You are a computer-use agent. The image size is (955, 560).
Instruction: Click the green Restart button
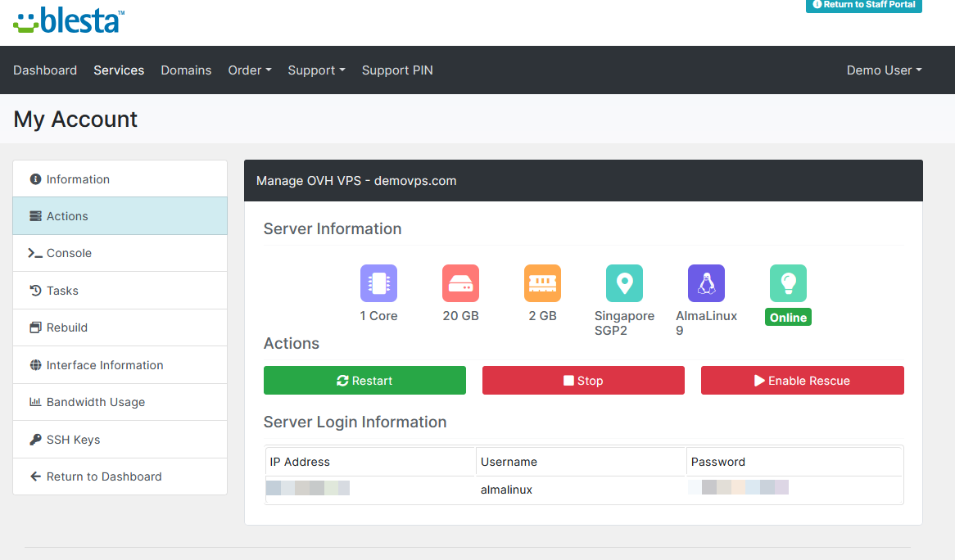(364, 381)
